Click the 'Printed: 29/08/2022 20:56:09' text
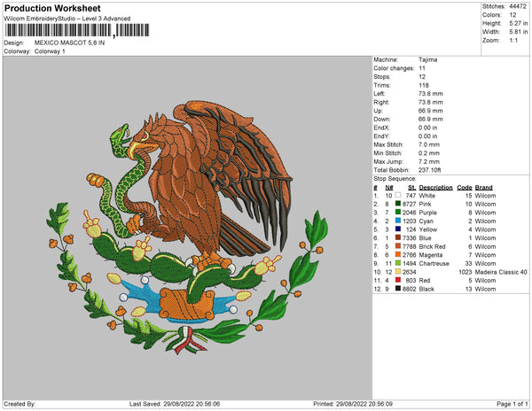 tap(353, 404)
